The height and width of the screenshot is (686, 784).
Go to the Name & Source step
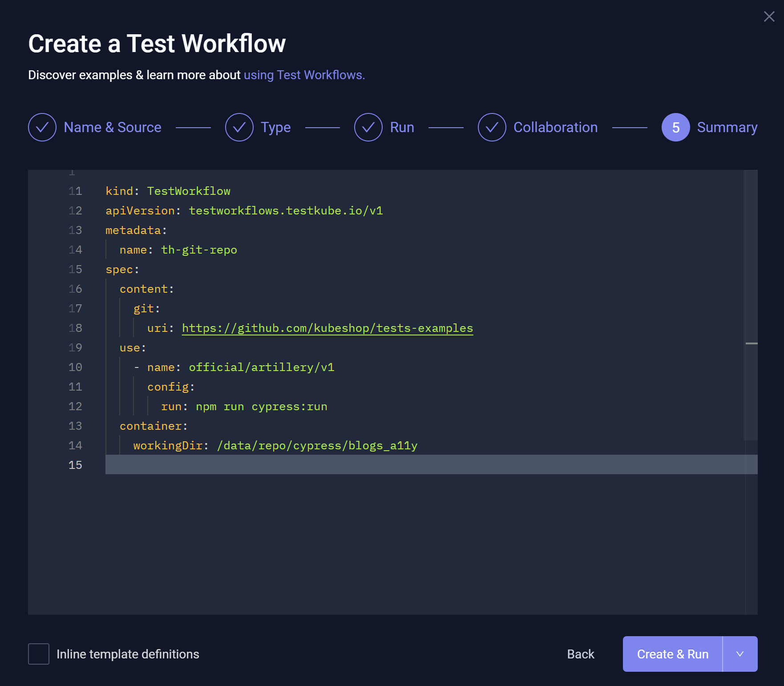click(113, 127)
